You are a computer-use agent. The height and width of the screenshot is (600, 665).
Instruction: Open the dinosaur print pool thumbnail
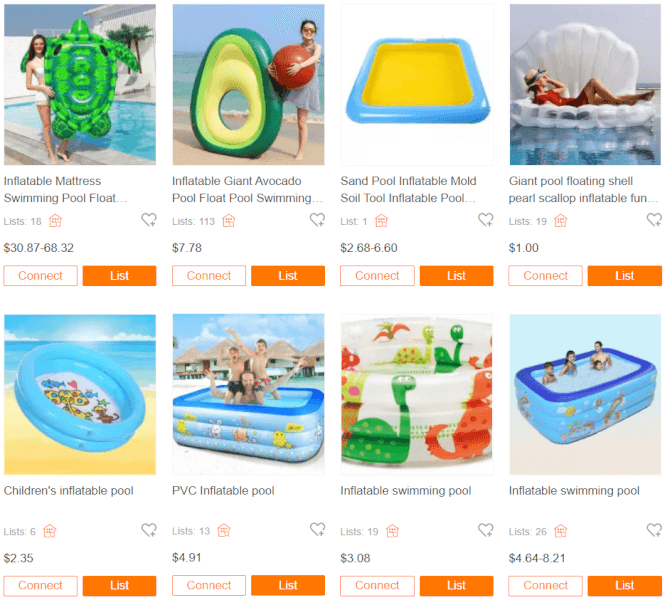[x=417, y=394]
